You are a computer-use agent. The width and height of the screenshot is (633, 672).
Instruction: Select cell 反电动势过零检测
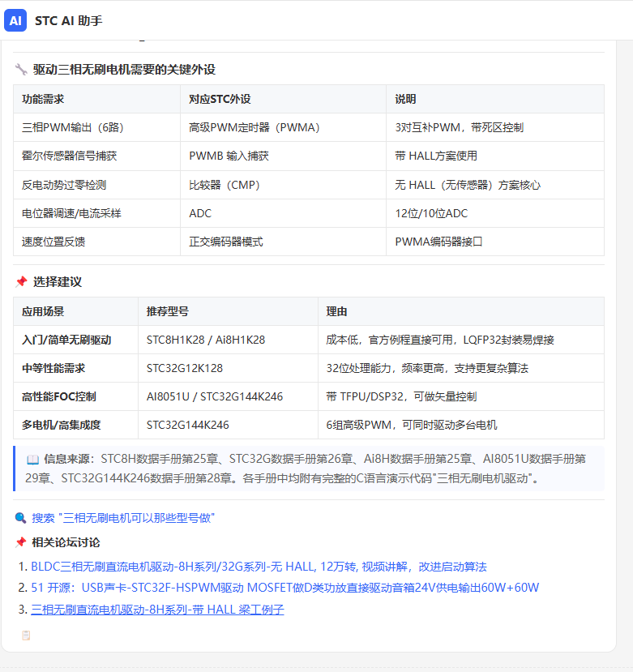[97, 185]
